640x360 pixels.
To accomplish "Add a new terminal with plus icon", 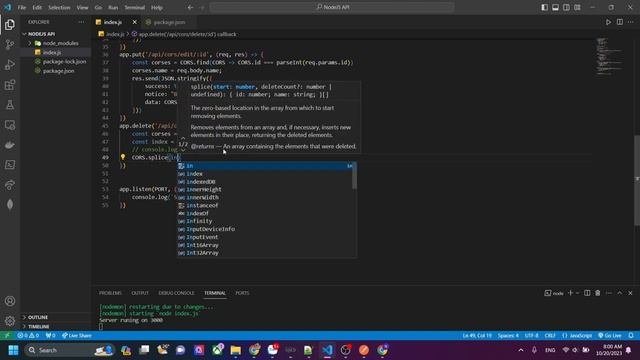I will coord(571,293).
